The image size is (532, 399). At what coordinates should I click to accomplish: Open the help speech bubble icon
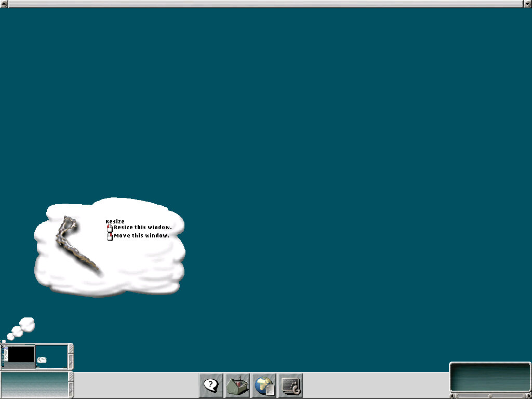click(x=211, y=385)
